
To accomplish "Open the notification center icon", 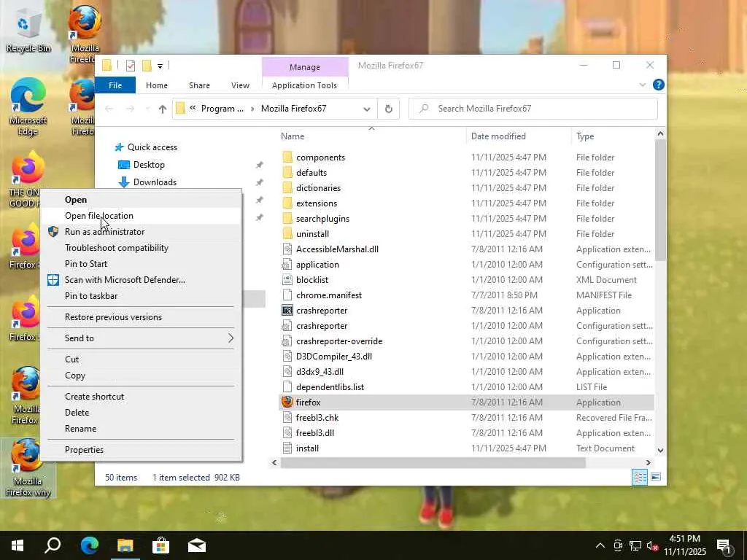I will click(724, 545).
